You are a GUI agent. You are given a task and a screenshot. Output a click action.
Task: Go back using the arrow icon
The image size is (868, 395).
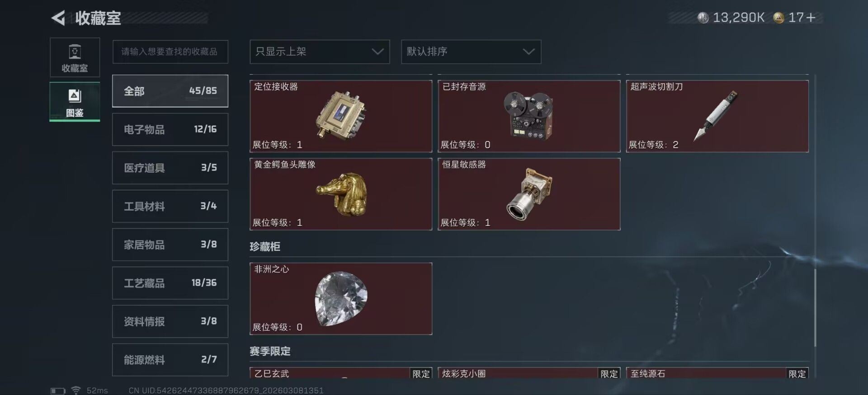point(58,18)
